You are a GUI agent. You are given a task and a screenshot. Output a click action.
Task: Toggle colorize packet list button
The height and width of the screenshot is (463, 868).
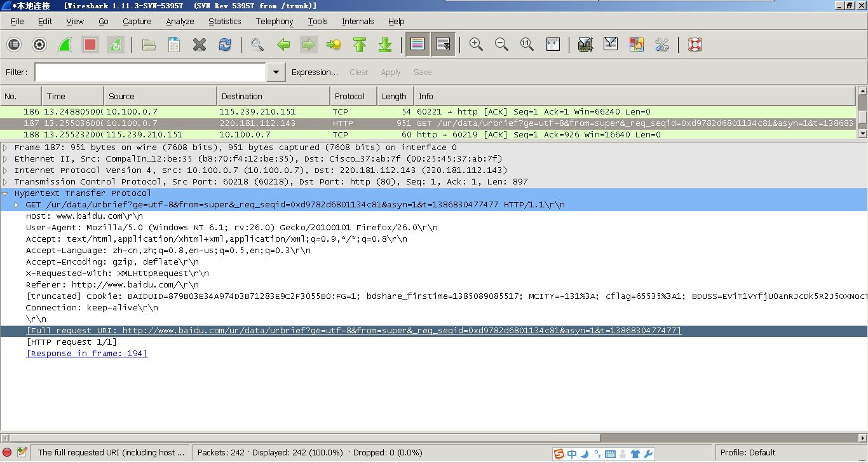point(417,45)
